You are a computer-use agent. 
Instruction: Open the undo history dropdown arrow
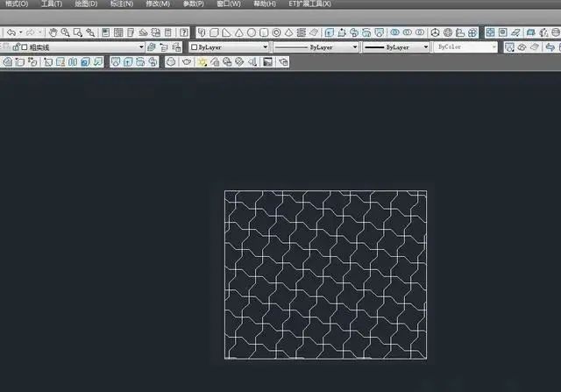[21, 32]
